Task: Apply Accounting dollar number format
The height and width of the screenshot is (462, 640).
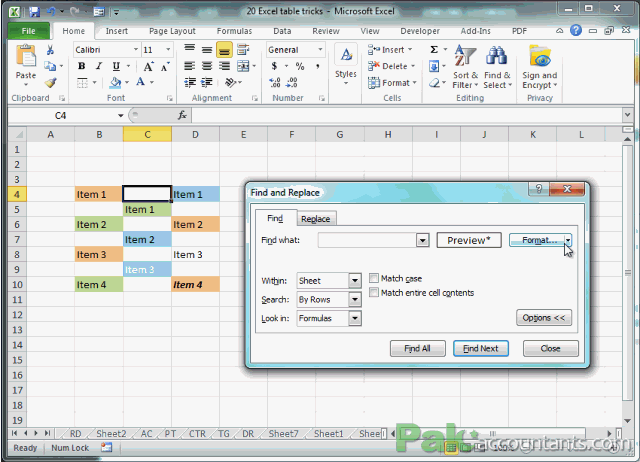Action: coord(274,66)
